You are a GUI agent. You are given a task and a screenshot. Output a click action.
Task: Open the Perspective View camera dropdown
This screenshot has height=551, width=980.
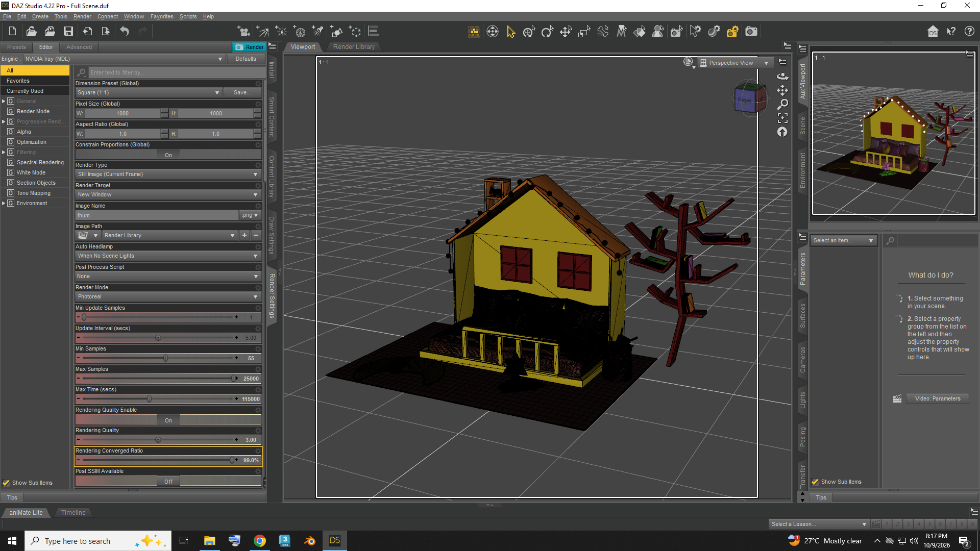tap(734, 63)
